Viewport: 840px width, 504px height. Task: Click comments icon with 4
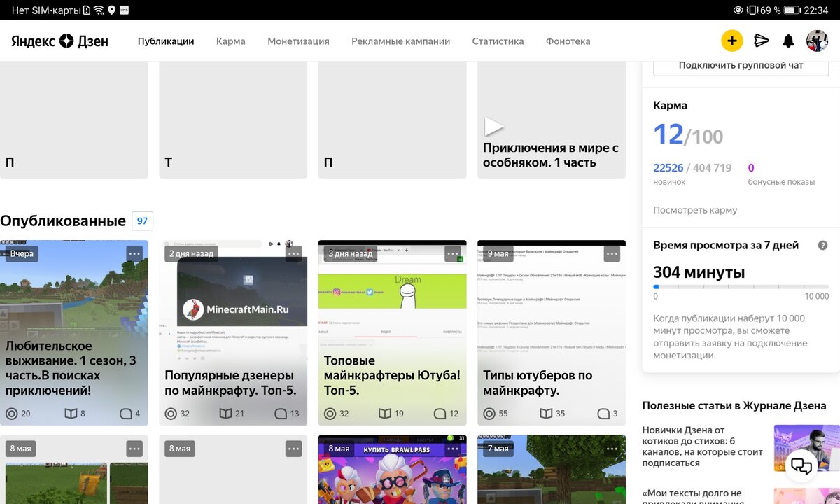tap(125, 414)
